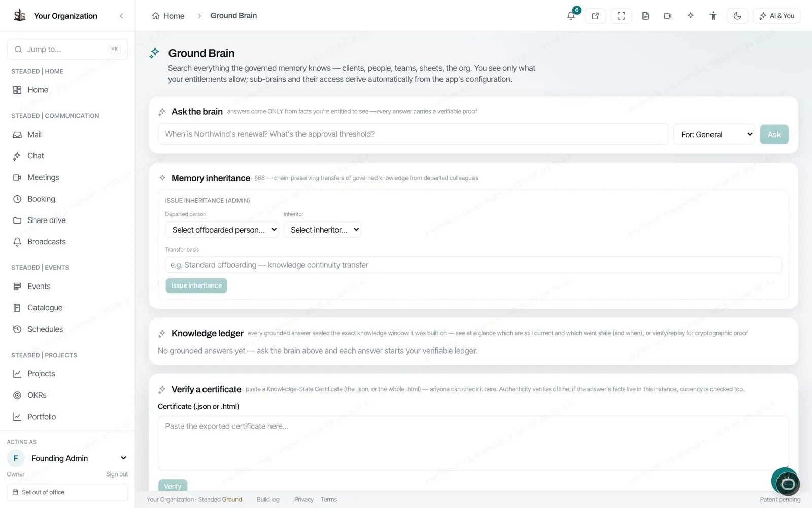Open Events in the sidebar

coord(67,287)
